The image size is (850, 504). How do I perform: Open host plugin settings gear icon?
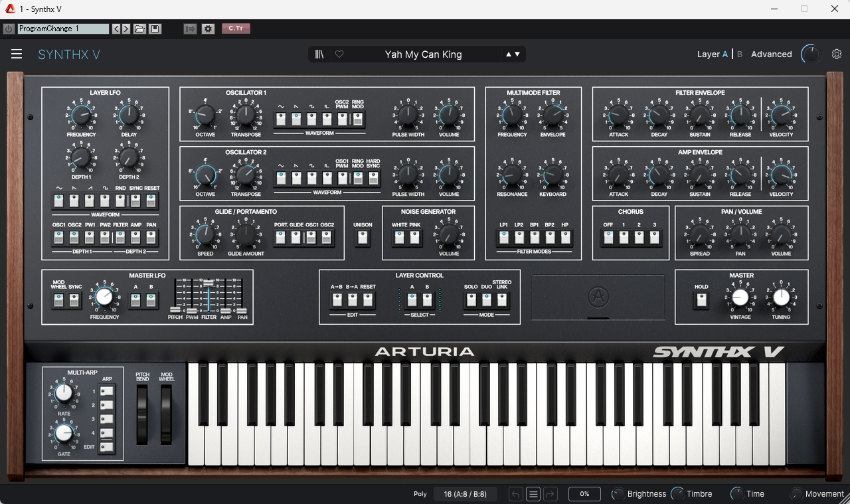pos(208,29)
